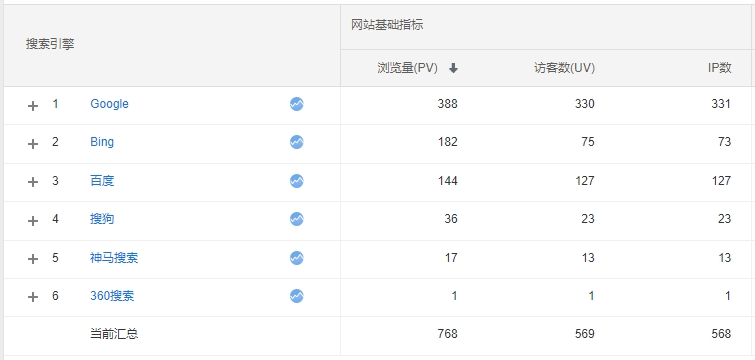Image resolution: width=755 pixels, height=360 pixels.
Task: Open the 百度 link
Action: point(102,181)
